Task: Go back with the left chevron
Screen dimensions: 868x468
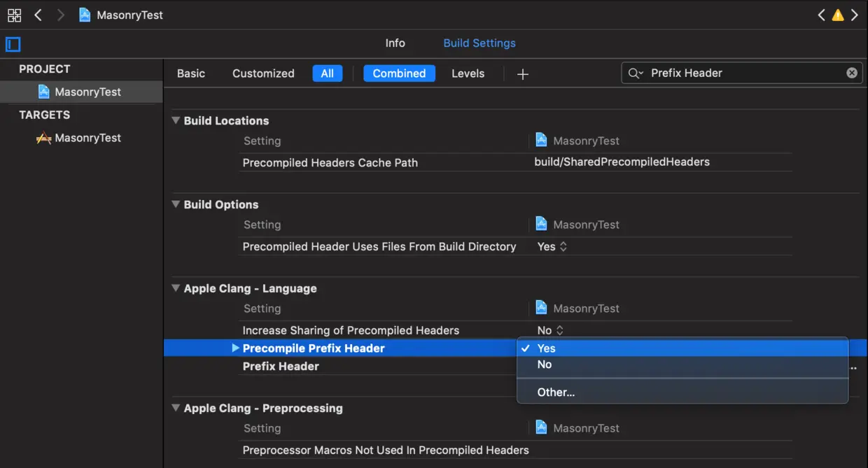Action: pos(38,15)
